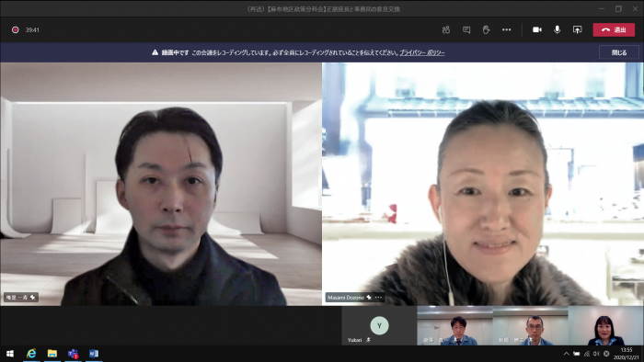This screenshot has height=362, width=644.
Task: Open File Explorer from the taskbar
Action: point(52,354)
